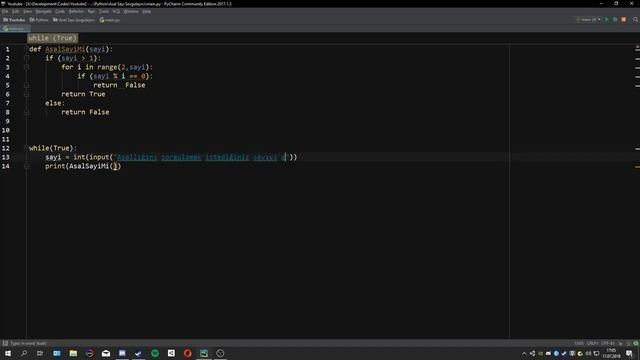Select the Youtube project breadcrumb

[14, 20]
